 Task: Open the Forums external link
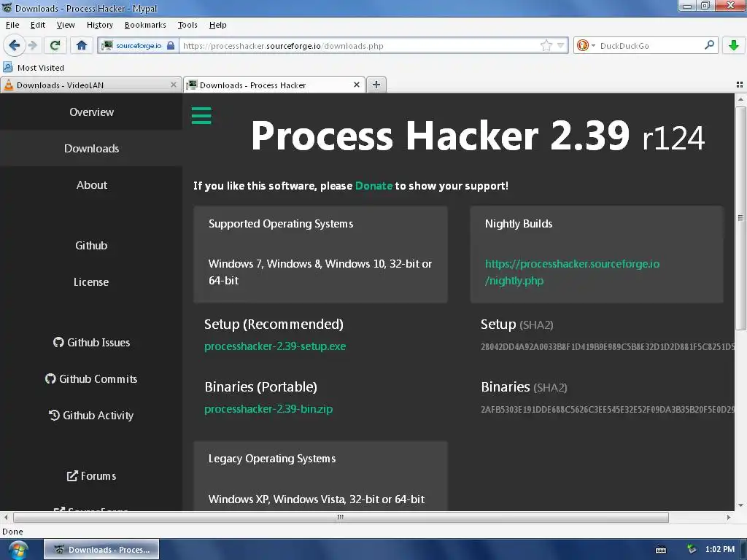(x=91, y=475)
